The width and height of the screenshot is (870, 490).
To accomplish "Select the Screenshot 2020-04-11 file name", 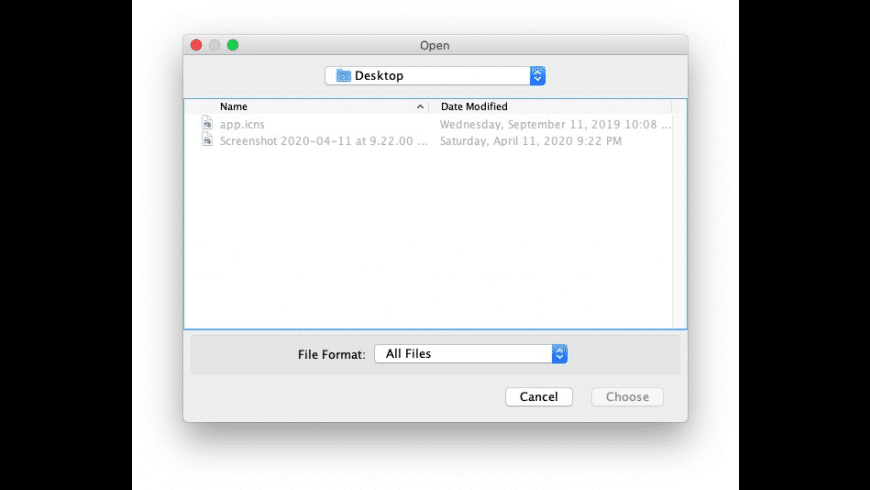I will point(323,141).
